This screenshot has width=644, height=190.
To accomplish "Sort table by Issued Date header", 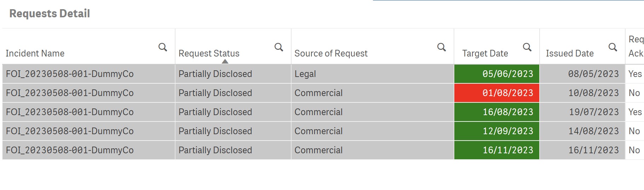I will pyautogui.click(x=570, y=53).
